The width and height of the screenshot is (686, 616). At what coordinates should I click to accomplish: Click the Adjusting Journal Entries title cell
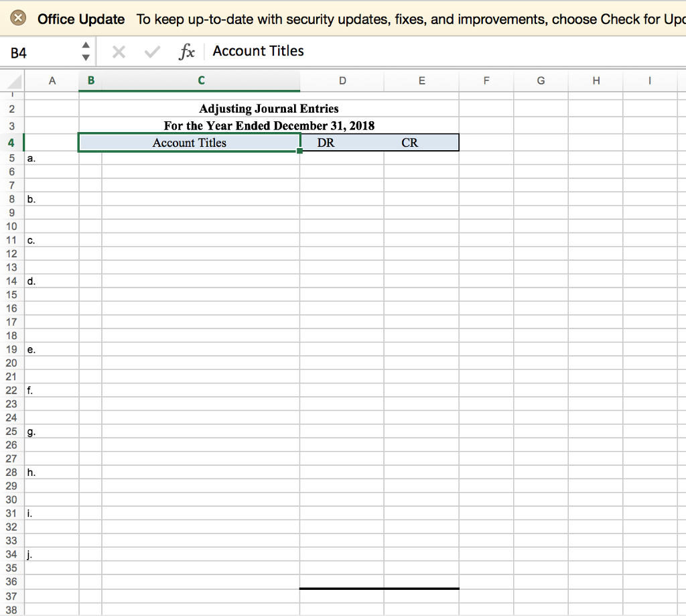268,108
